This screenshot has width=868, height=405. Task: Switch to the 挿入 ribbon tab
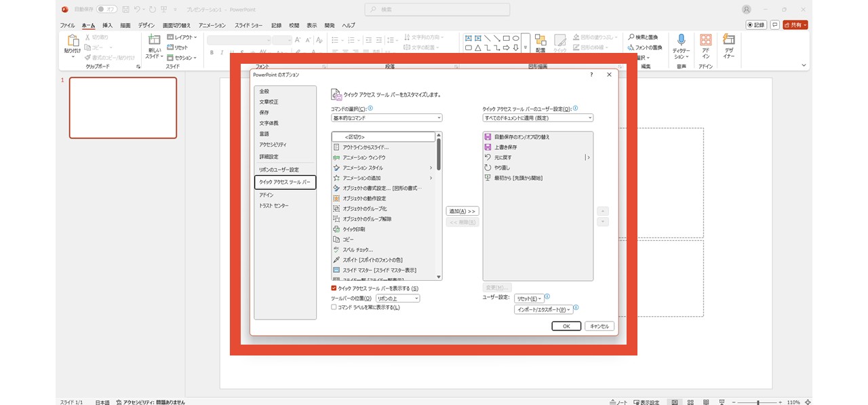click(107, 25)
